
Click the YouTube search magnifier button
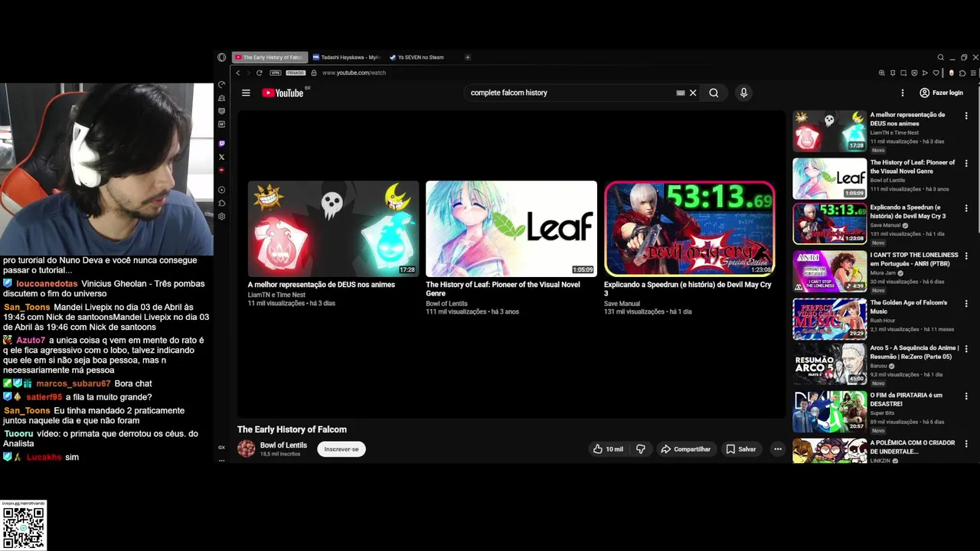[714, 93]
